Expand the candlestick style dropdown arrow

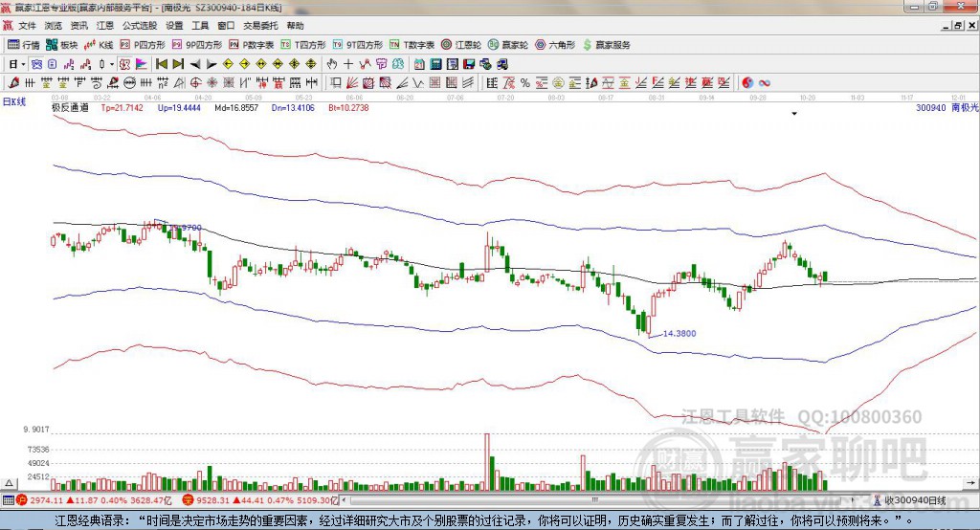click(x=112, y=64)
